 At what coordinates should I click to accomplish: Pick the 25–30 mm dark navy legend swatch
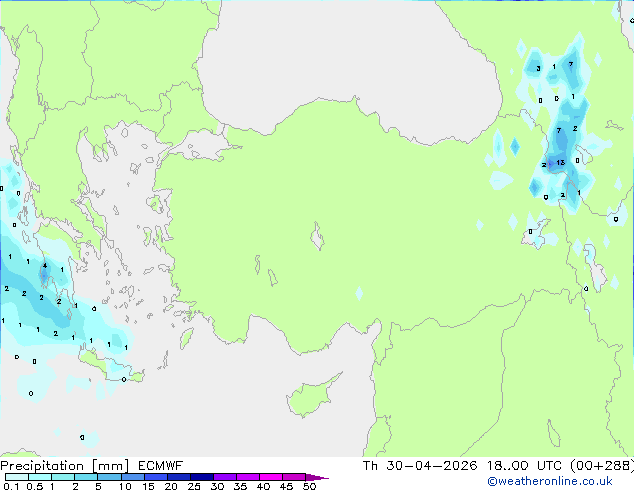click(x=202, y=477)
